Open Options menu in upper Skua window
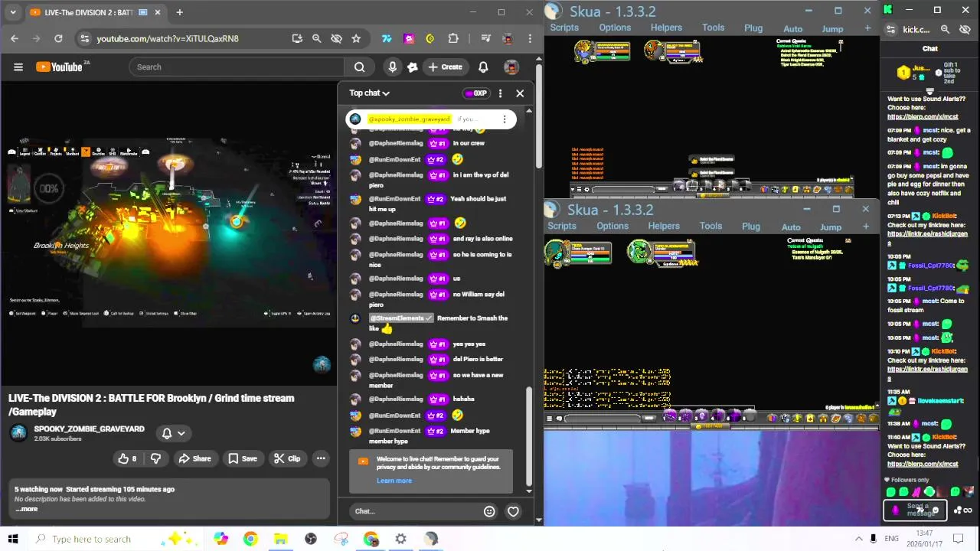This screenshot has height=551, width=980. point(615,28)
